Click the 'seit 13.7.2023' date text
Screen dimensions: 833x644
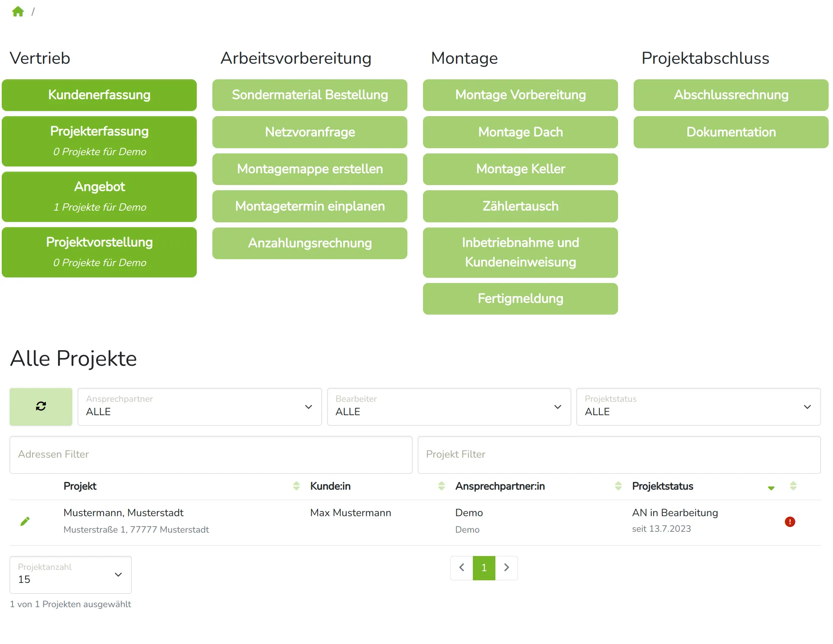pos(661,529)
